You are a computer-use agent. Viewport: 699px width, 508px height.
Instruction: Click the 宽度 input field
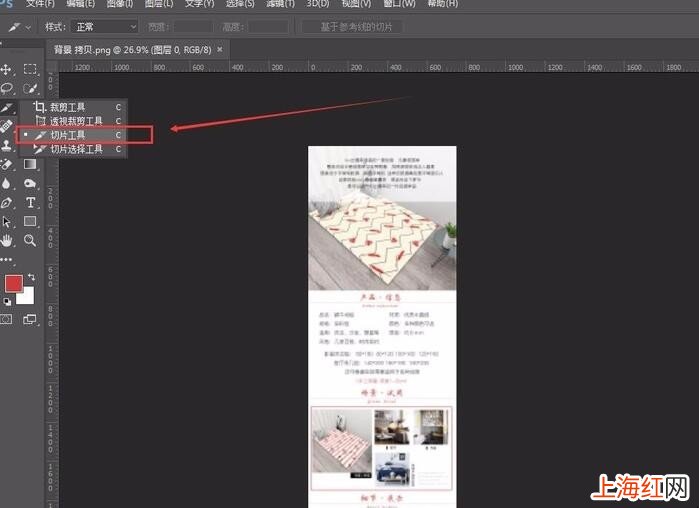click(x=193, y=27)
